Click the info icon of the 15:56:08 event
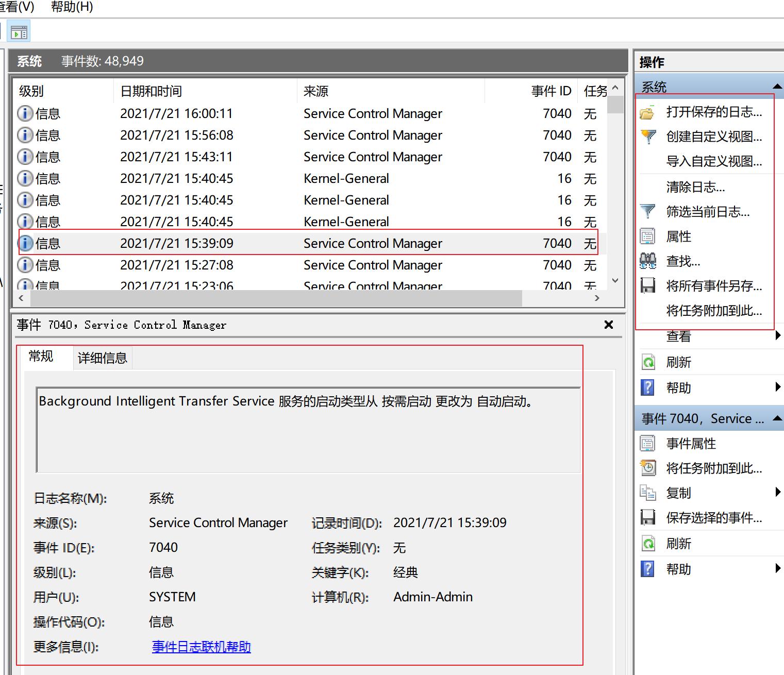The image size is (784, 675). tap(25, 135)
